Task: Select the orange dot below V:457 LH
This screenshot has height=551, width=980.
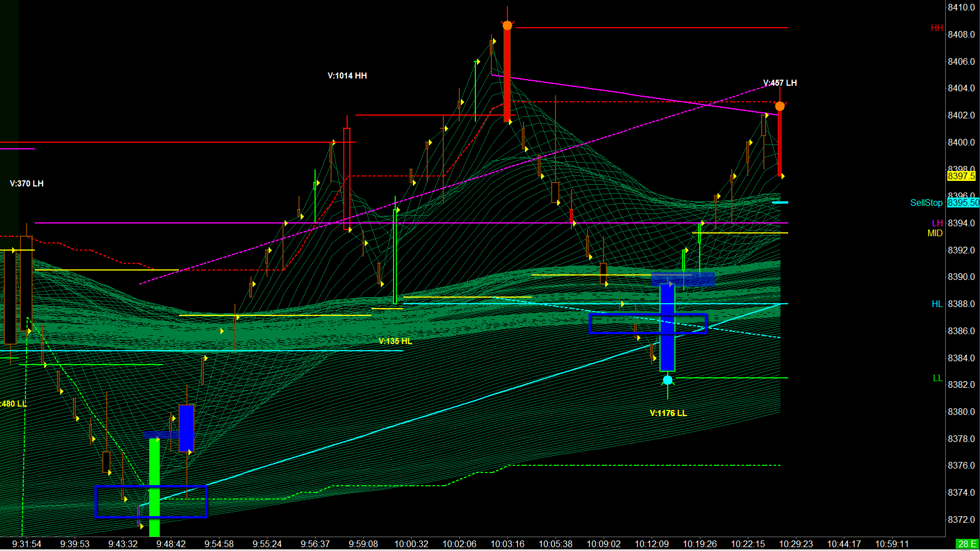Action: [x=780, y=106]
